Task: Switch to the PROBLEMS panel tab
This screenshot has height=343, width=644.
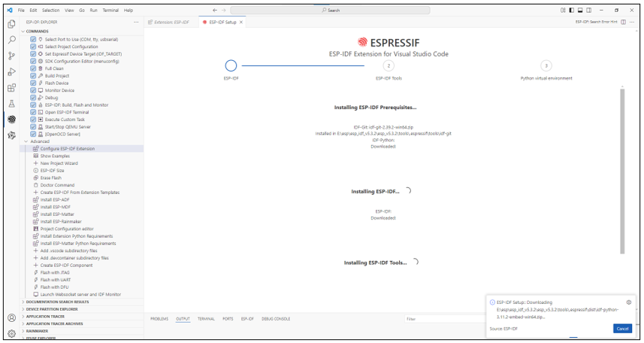Action: point(159,319)
